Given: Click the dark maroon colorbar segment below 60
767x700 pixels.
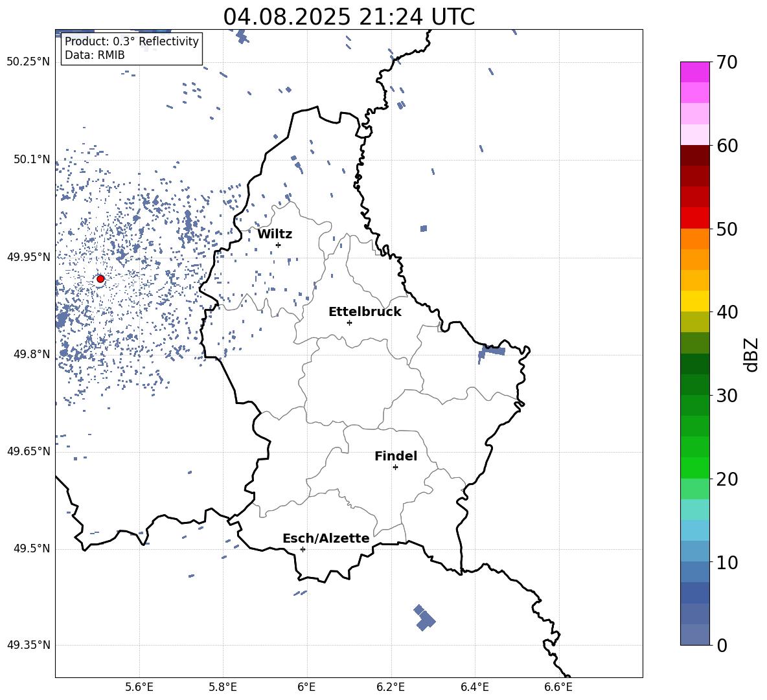Looking at the screenshot, I should click(x=694, y=155).
